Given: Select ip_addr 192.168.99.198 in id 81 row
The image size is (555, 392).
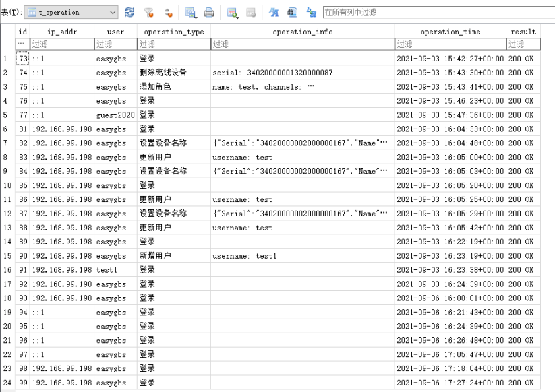Looking at the screenshot, I should pos(62,129).
